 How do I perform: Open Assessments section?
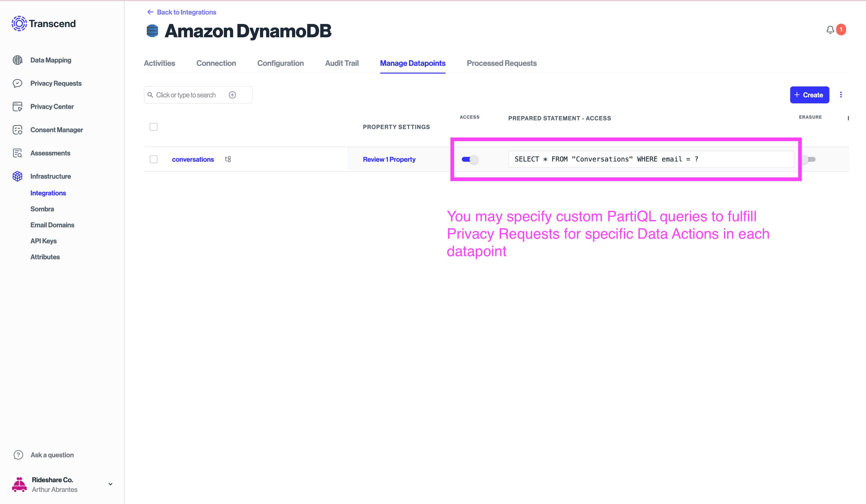coord(50,153)
